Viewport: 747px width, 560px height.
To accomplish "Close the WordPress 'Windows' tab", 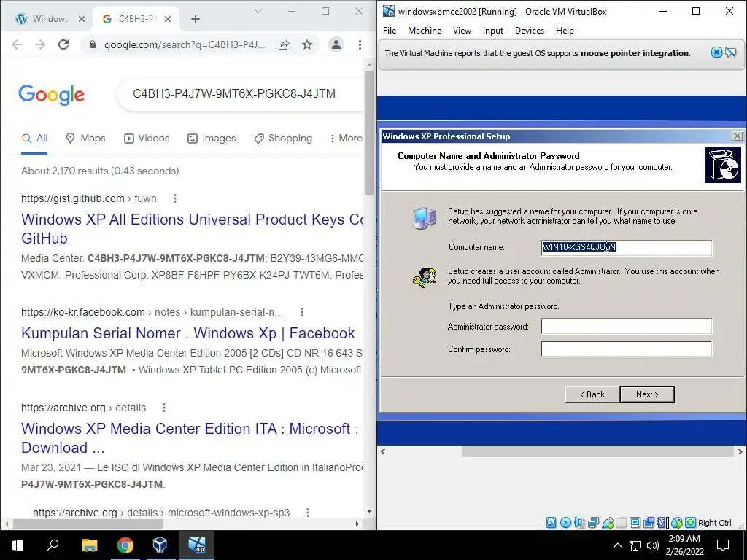I will pos(82,19).
